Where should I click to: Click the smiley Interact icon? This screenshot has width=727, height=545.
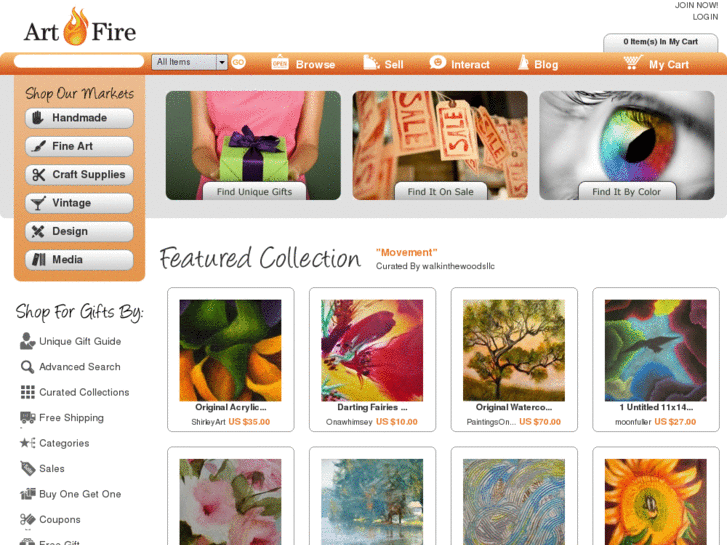click(437, 63)
